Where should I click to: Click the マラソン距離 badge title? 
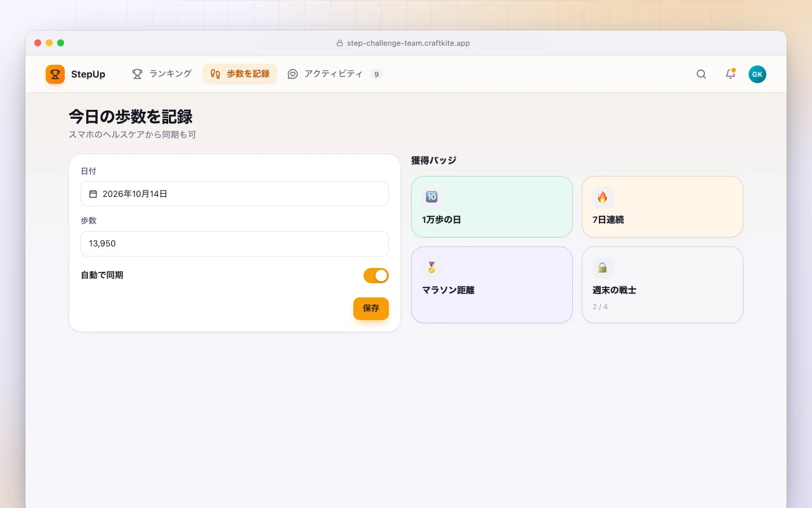pyautogui.click(x=449, y=290)
